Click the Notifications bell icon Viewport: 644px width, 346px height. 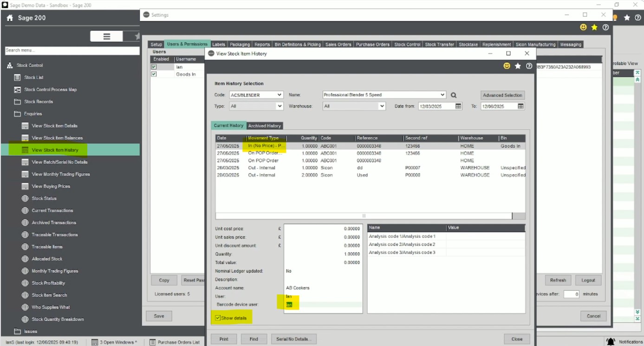tap(611, 342)
